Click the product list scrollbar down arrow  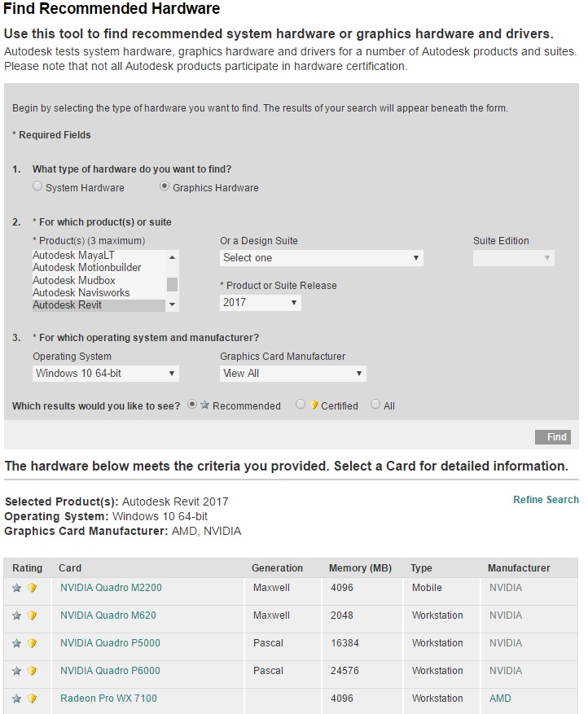[172, 304]
